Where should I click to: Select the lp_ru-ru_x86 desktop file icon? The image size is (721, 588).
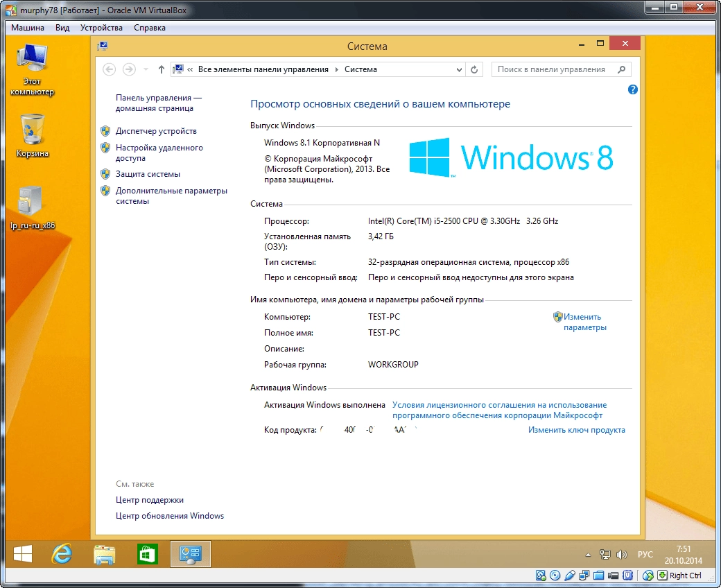[32, 208]
